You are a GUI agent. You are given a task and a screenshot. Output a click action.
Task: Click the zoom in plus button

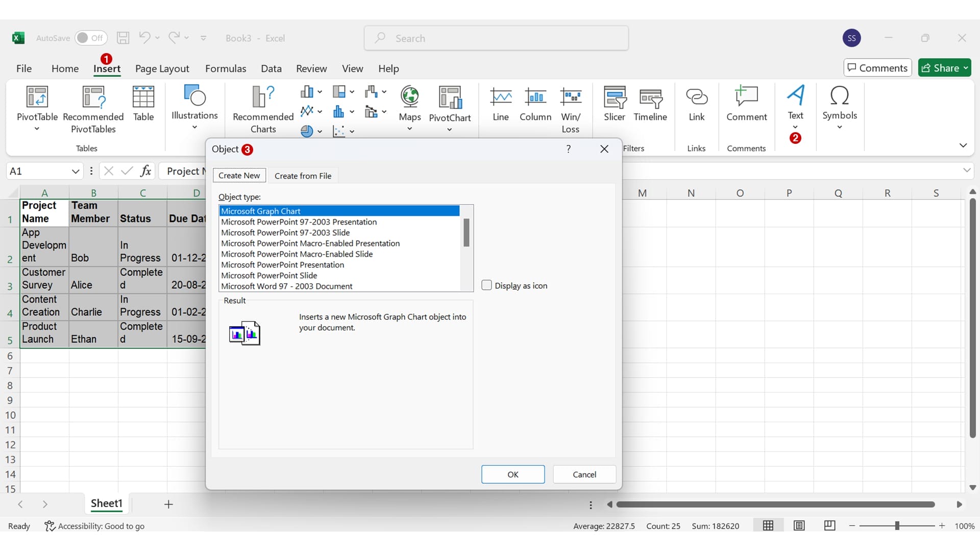tap(942, 525)
